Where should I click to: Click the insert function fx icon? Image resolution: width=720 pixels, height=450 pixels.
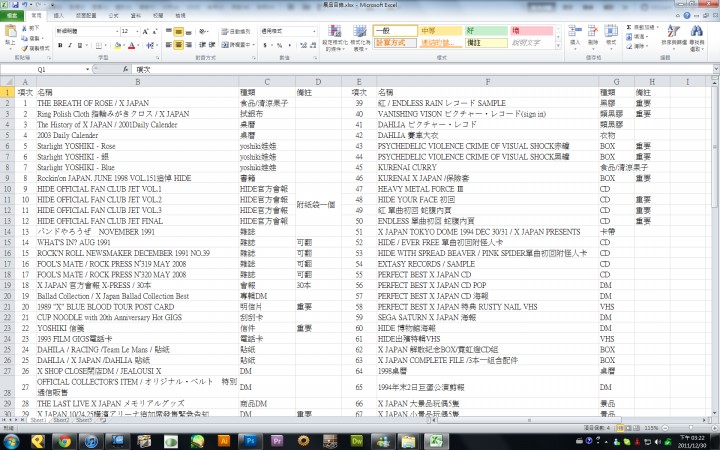pos(125,69)
